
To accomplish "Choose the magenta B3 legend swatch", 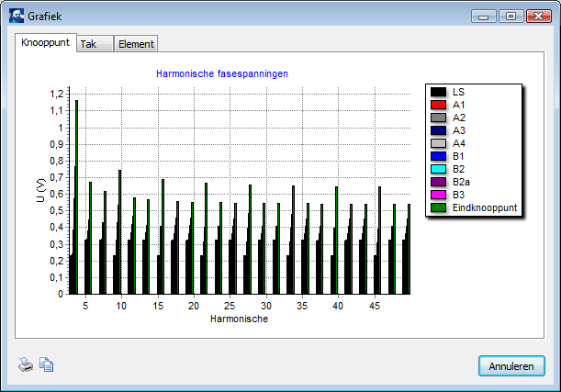I will coord(439,196).
